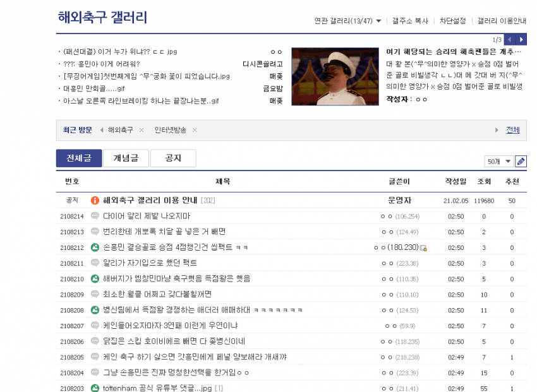Click green image icon of post 2108203

[x=95, y=388]
